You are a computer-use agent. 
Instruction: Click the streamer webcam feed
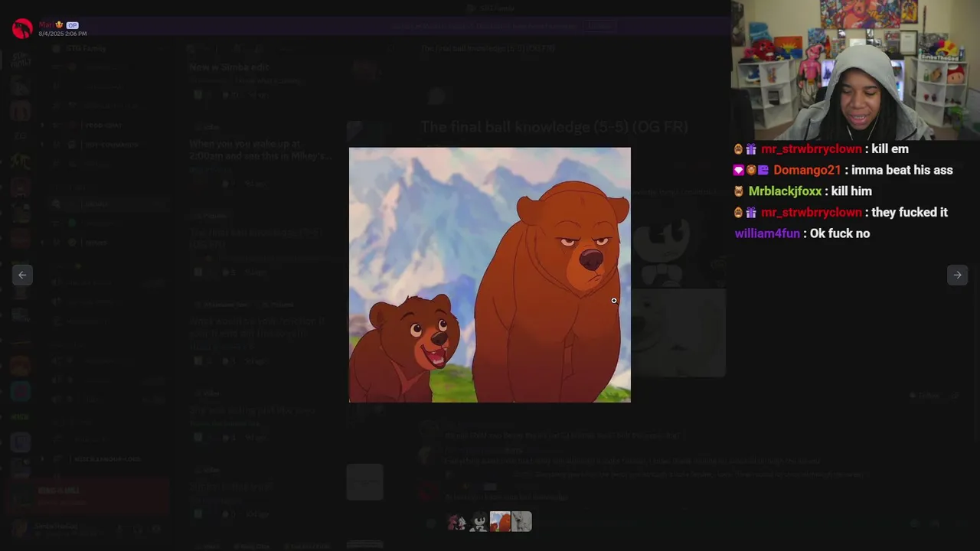pyautogui.click(x=855, y=70)
